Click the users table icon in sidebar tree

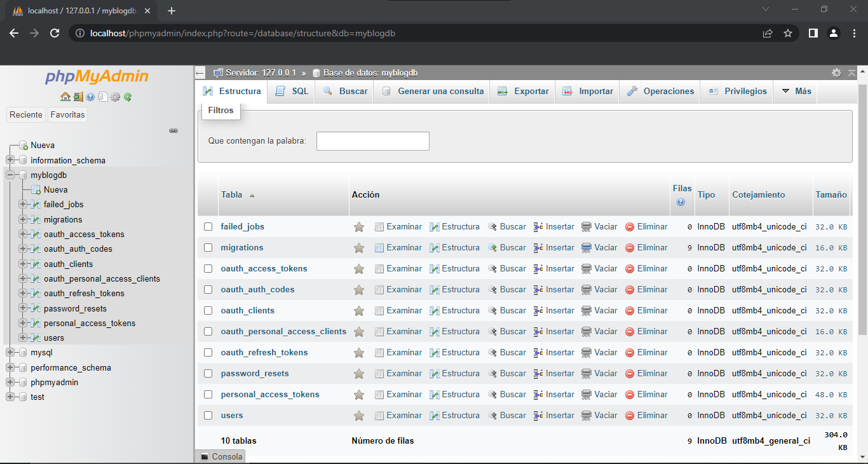[x=36, y=338]
